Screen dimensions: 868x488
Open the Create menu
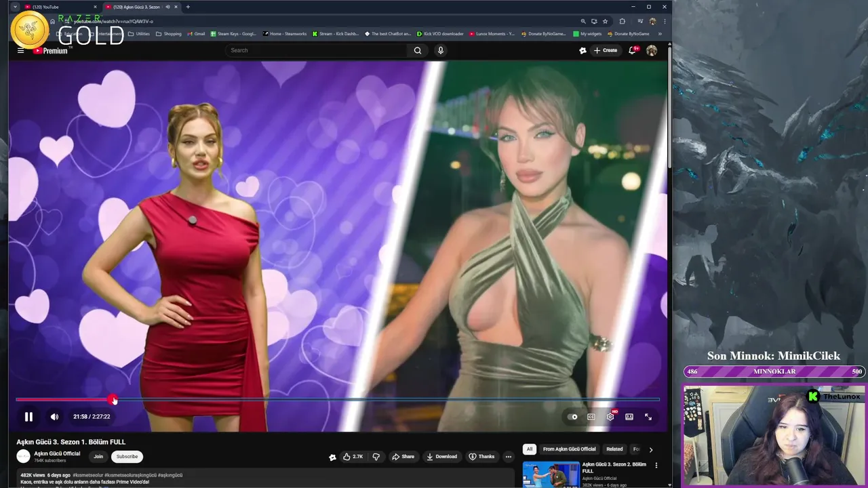[x=606, y=50]
